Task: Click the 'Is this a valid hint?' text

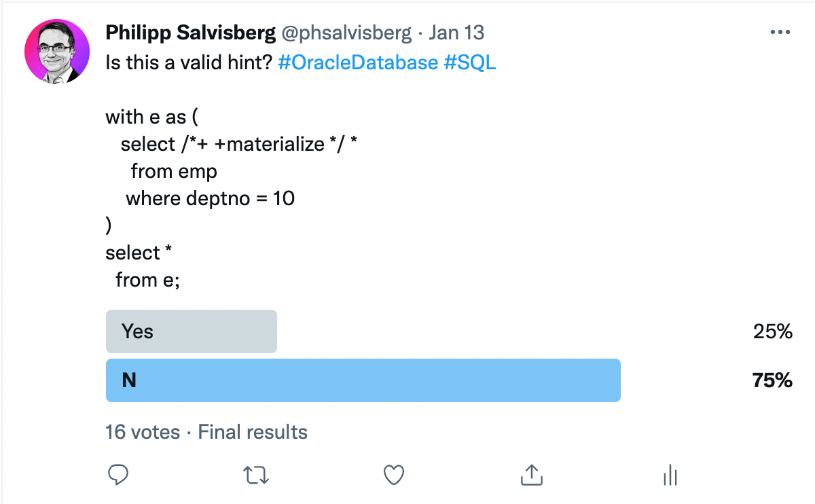Action: pyautogui.click(x=189, y=62)
